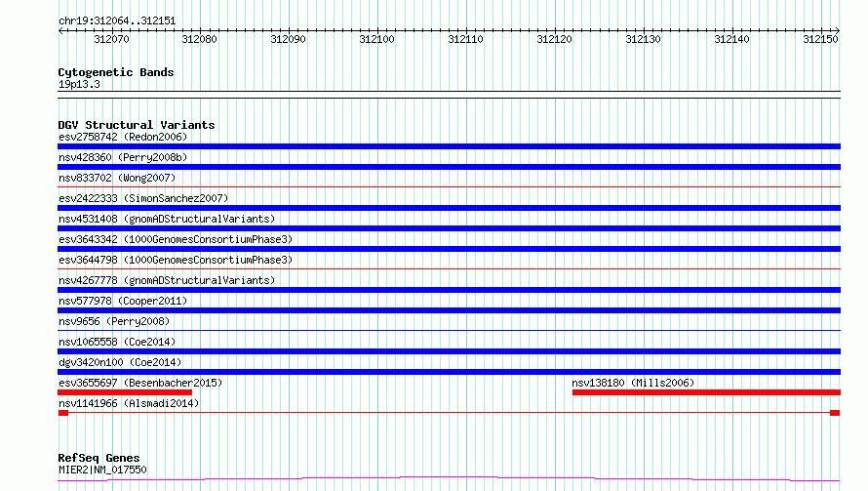Select ruler position 312110
The height and width of the screenshot is (491, 868).
click(465, 39)
